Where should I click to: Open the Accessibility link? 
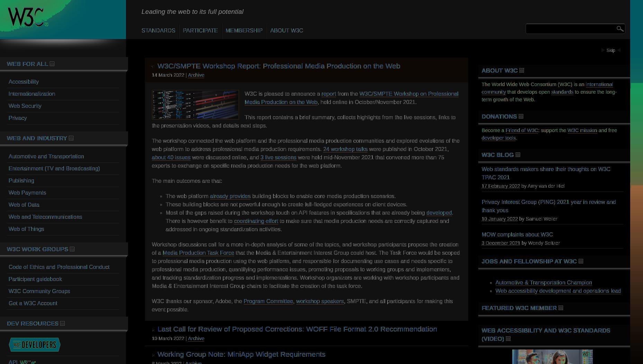24,82
